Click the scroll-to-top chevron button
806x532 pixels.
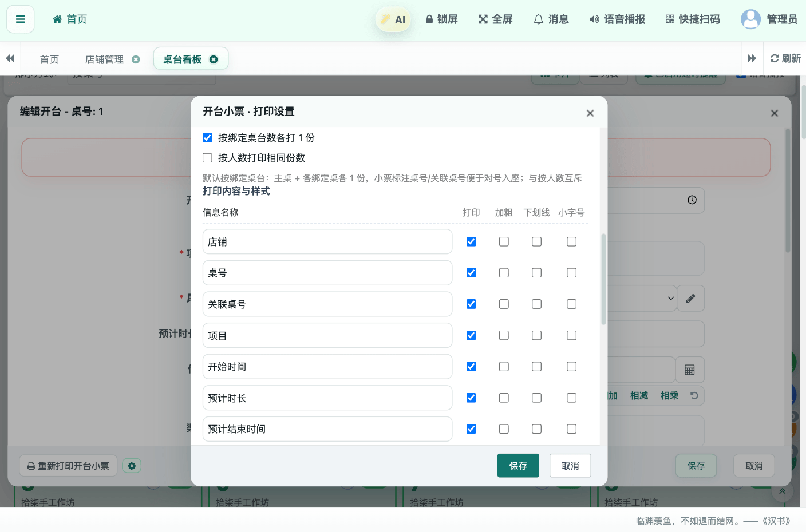click(782, 491)
